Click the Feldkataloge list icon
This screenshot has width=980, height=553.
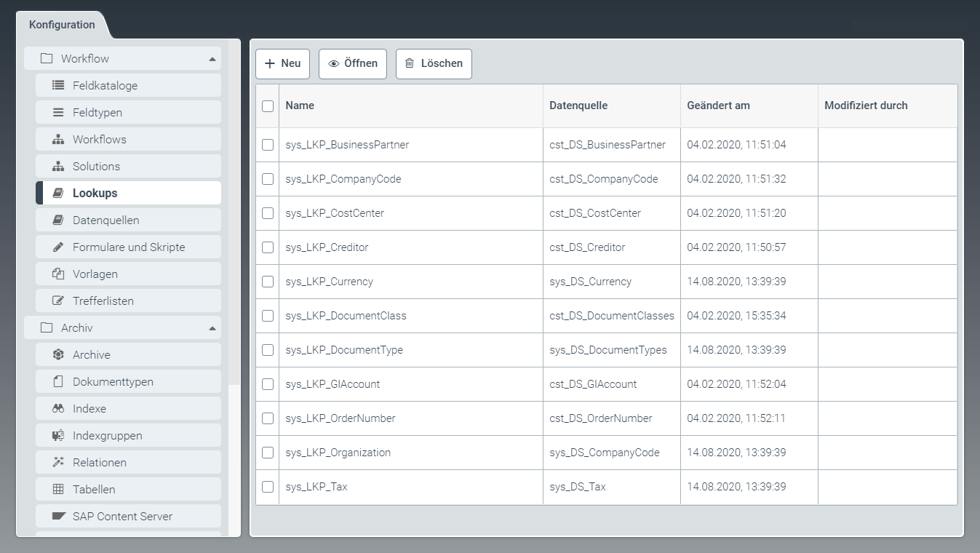click(58, 85)
